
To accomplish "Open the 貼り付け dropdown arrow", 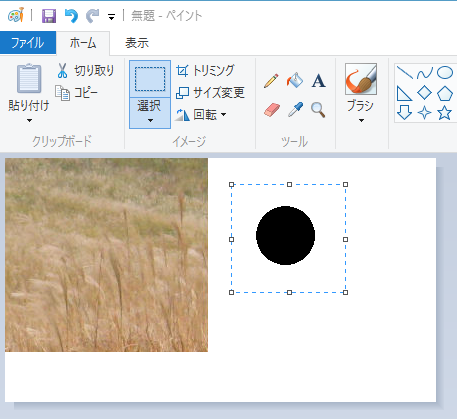I will click(29, 120).
